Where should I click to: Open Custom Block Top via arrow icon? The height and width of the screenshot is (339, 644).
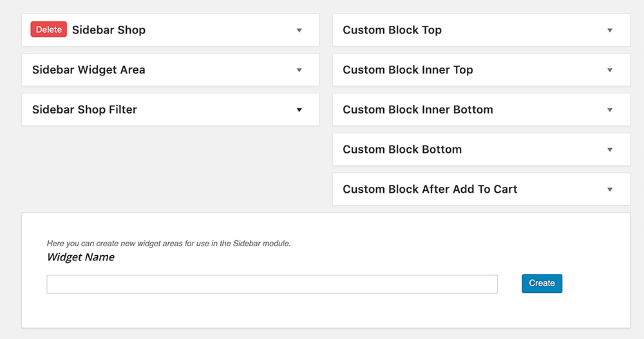pyautogui.click(x=610, y=30)
